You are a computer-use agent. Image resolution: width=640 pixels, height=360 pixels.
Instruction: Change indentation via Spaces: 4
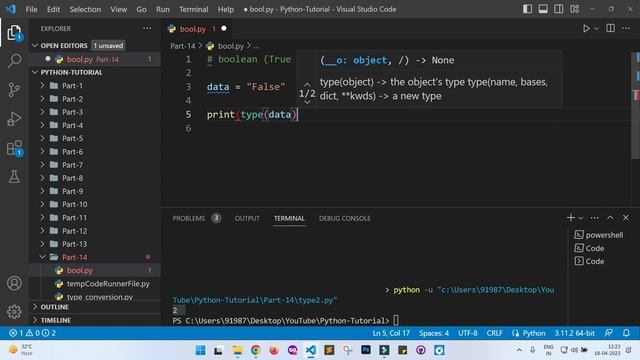pos(434,333)
